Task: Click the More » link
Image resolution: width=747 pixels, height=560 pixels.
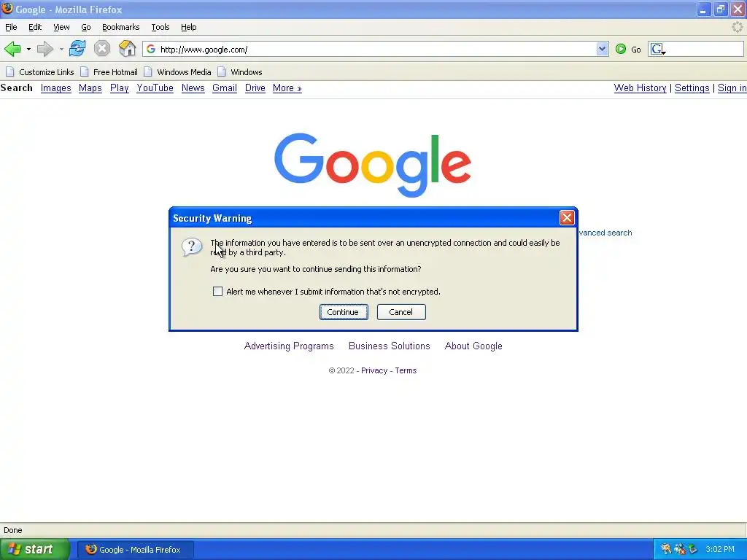Action: pyautogui.click(x=287, y=88)
